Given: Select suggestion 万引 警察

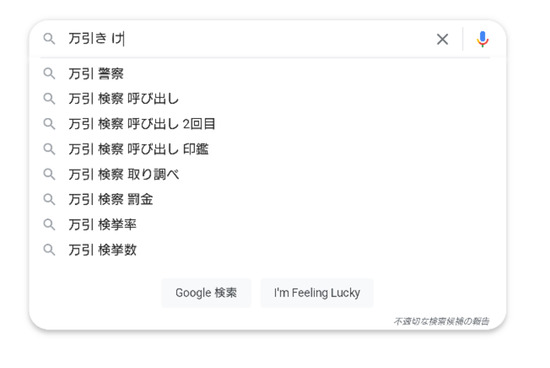Looking at the screenshot, I should [265, 74].
